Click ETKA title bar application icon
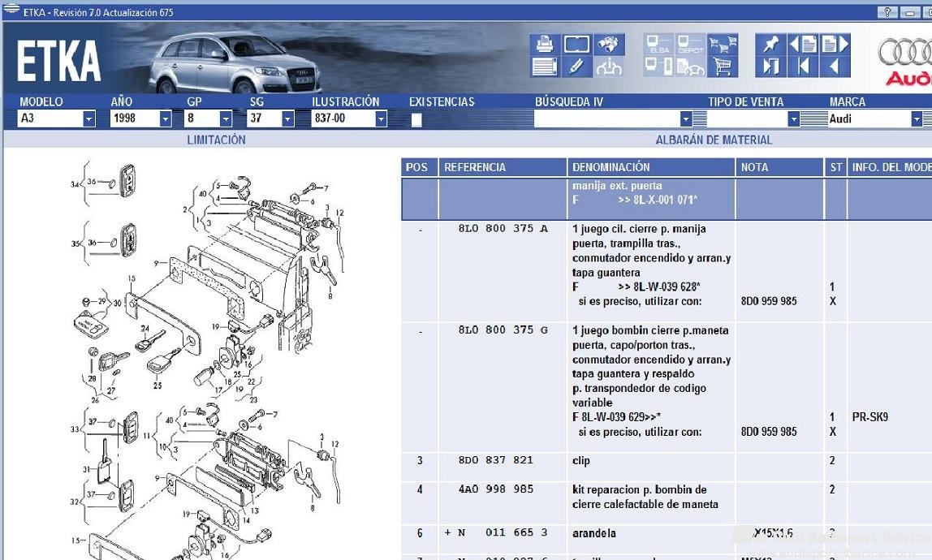 pos(11,8)
